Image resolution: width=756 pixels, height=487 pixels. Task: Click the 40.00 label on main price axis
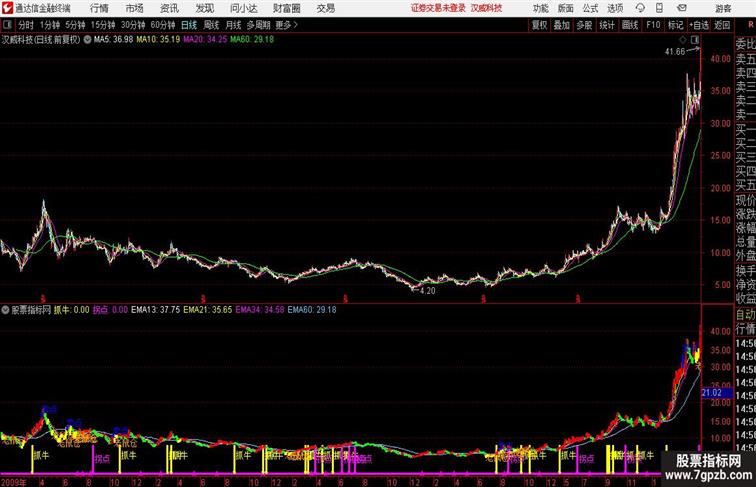tap(720, 59)
